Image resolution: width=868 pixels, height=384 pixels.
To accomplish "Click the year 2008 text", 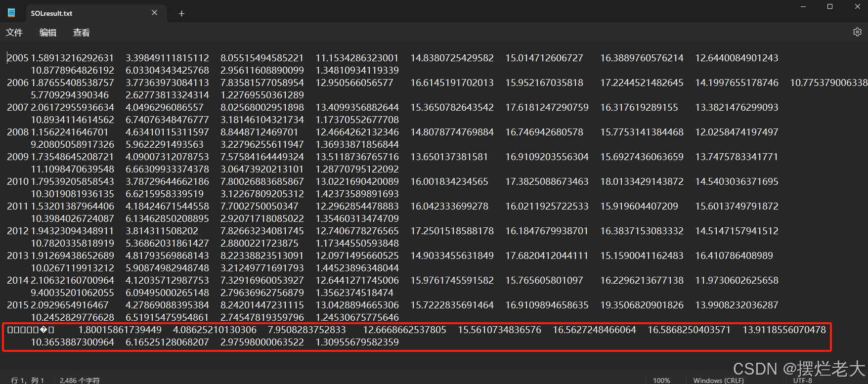I will [x=18, y=132].
